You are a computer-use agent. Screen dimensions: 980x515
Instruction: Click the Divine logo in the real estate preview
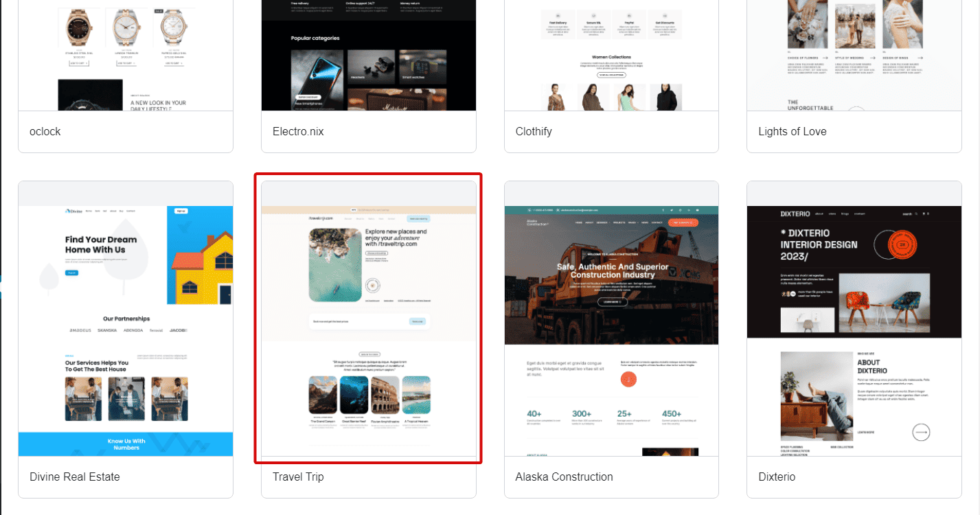pos(73,211)
